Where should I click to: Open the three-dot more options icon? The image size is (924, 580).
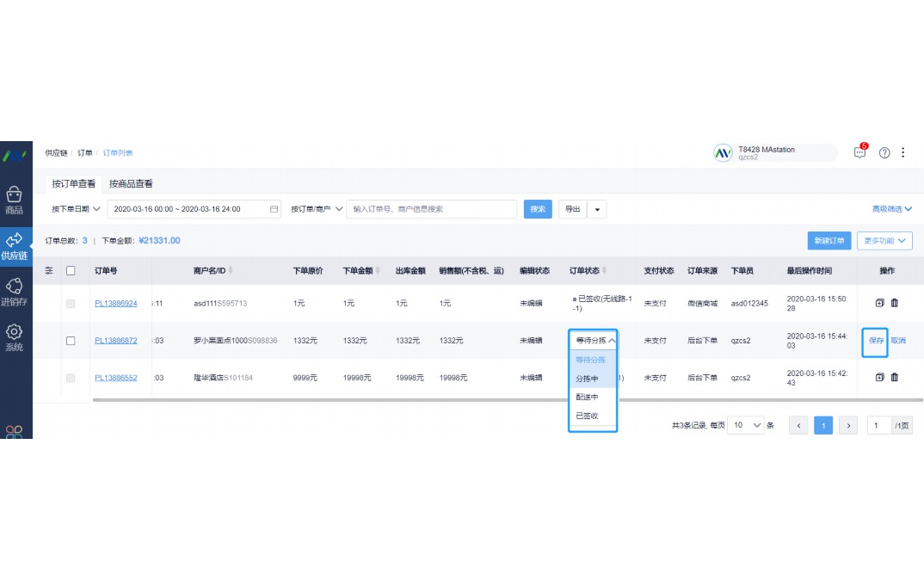tap(903, 152)
